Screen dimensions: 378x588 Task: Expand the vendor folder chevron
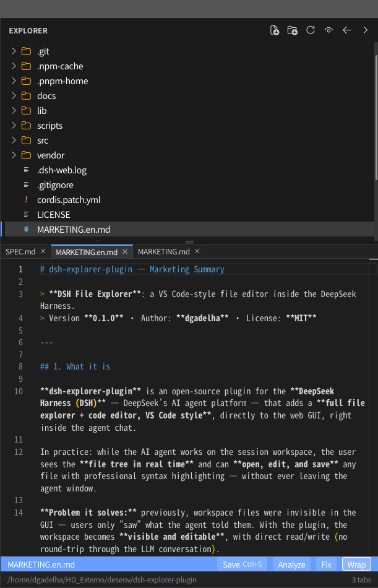pyautogui.click(x=14, y=155)
